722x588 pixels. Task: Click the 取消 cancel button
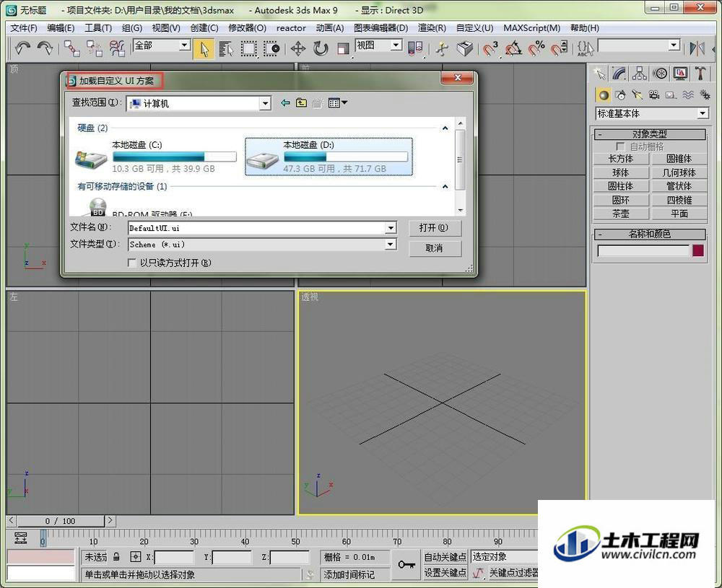pyautogui.click(x=434, y=248)
